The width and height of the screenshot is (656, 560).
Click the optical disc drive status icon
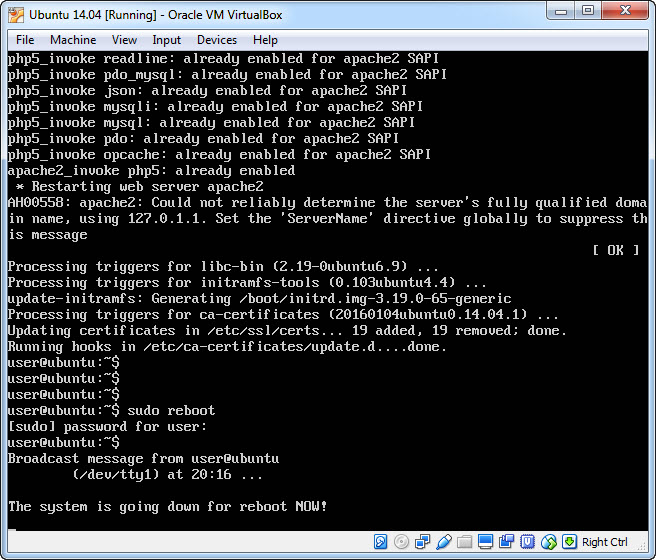(x=401, y=542)
